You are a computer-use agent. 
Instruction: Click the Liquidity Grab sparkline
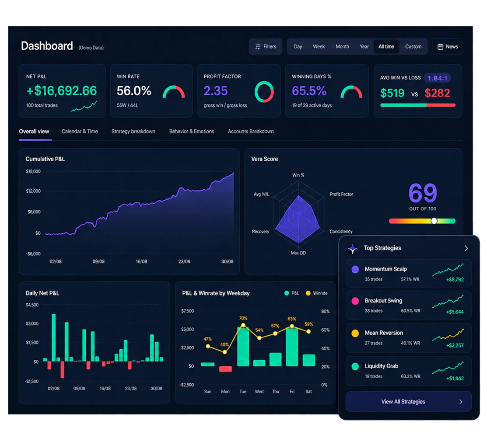(x=448, y=367)
